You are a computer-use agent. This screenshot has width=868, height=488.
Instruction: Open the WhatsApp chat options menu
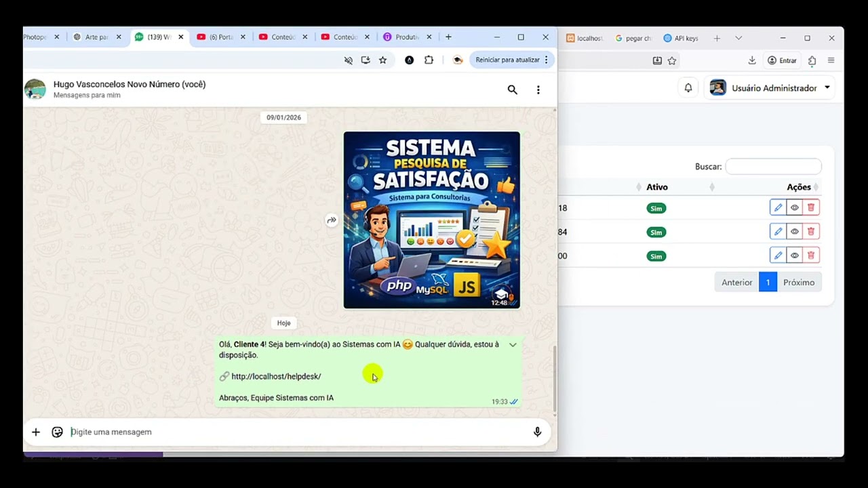[538, 89]
